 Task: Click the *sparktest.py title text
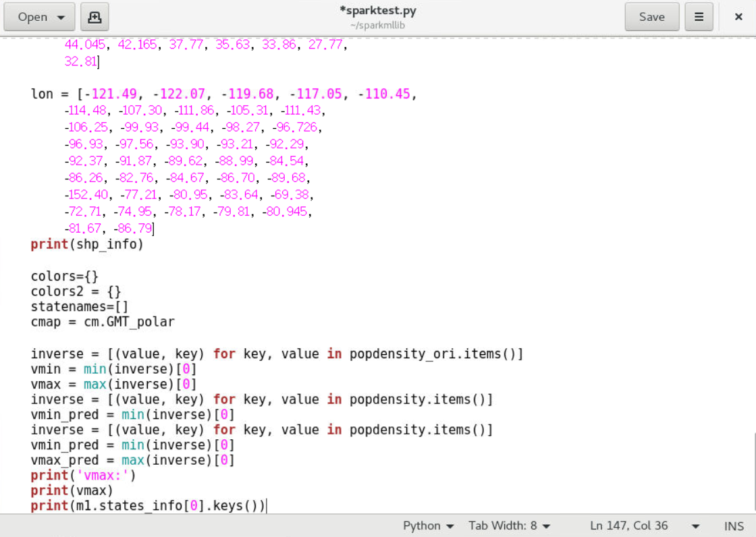[x=377, y=10]
